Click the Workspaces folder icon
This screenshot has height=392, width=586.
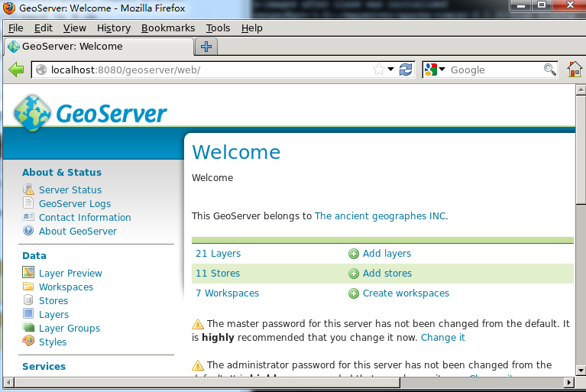pos(28,287)
